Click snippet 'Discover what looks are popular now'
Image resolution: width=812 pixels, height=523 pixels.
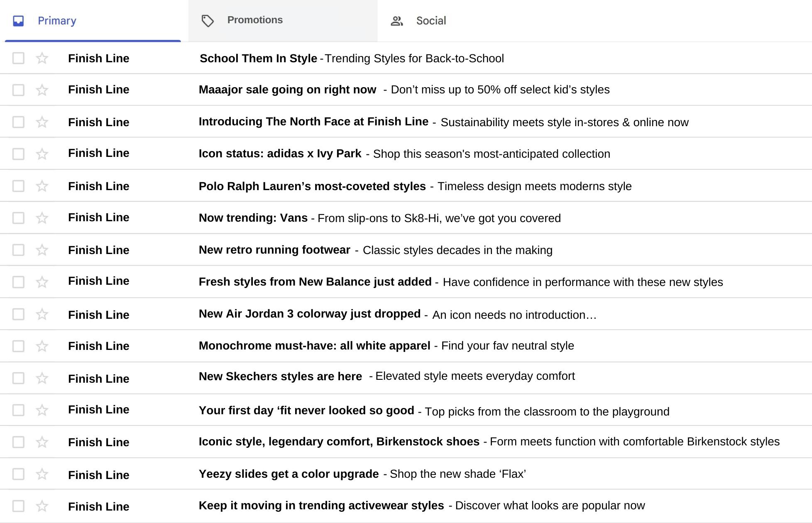coord(550,506)
